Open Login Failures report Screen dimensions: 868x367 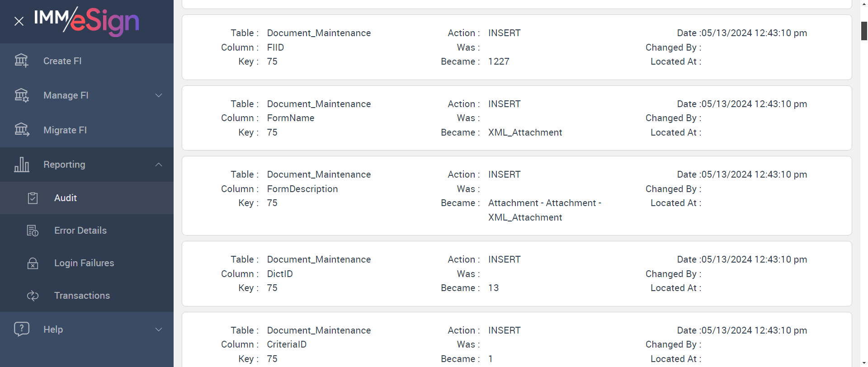[x=84, y=263]
